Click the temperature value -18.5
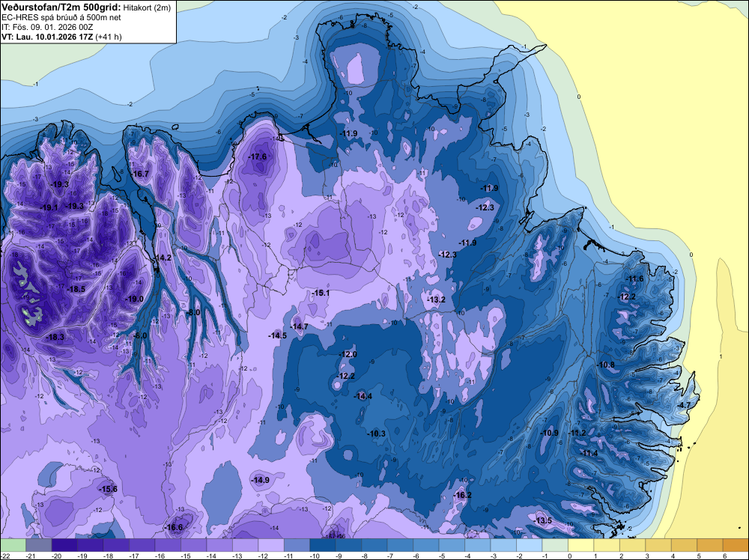The height and width of the screenshot is (560, 749). pyautogui.click(x=76, y=289)
